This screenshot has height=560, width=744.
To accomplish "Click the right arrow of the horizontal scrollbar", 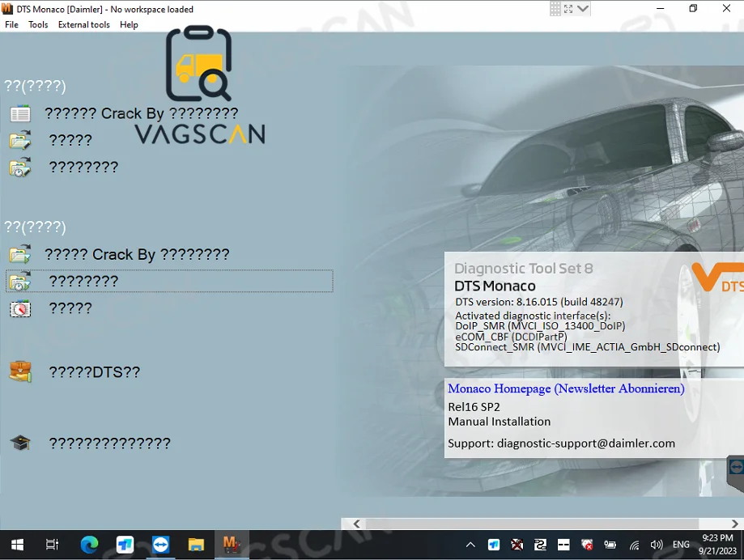I will tap(735, 524).
